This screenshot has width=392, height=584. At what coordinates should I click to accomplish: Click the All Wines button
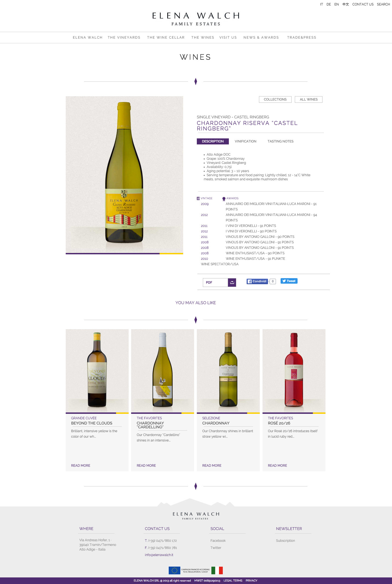pyautogui.click(x=309, y=99)
